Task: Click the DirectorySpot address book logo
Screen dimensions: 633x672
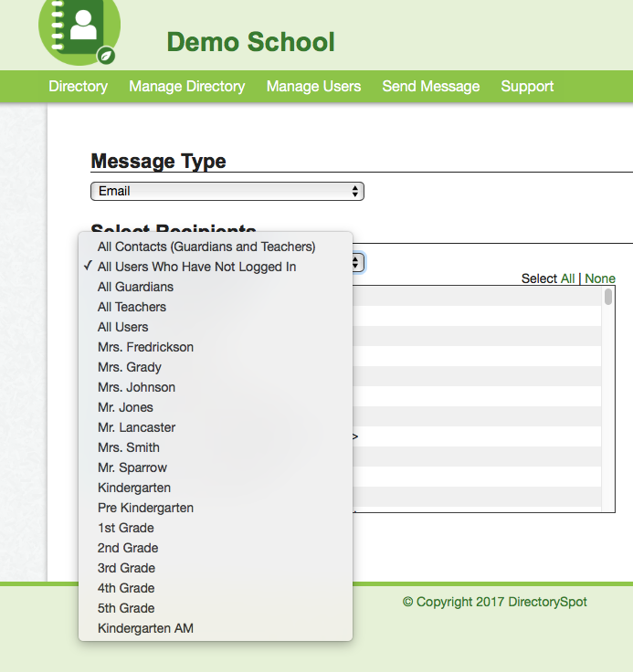Action: pos(79,30)
